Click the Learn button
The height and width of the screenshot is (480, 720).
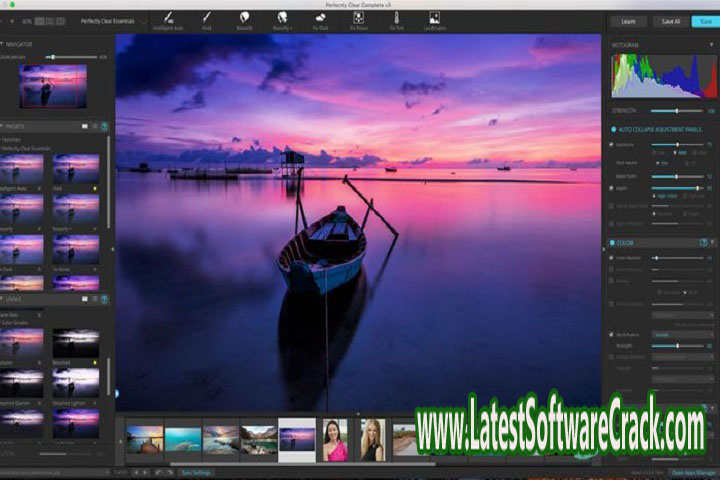click(627, 20)
